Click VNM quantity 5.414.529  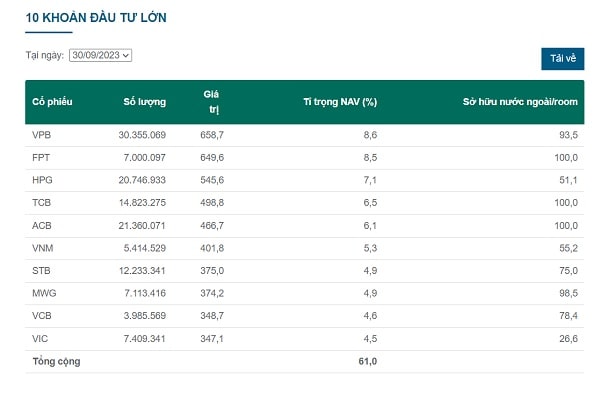pyautogui.click(x=145, y=248)
